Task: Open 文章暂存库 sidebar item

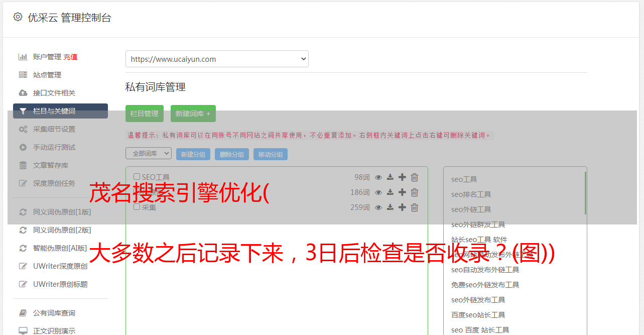Action: [x=51, y=165]
